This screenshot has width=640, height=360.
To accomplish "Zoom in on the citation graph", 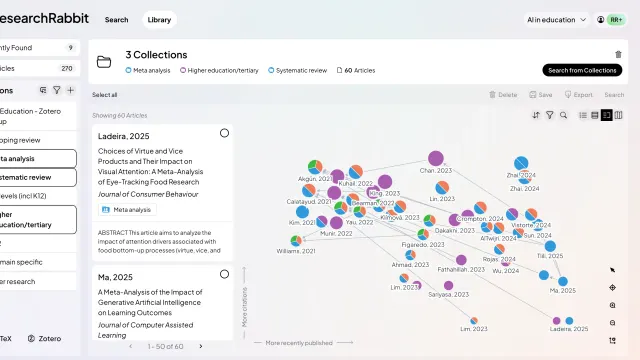I will point(612,305).
